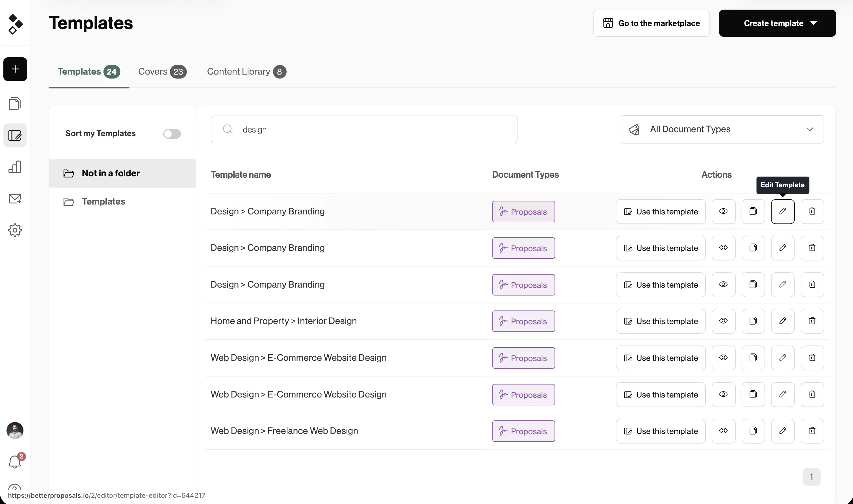The height and width of the screenshot is (504, 853).
Task: Delete the topmost Design > Company Branding template
Action: [812, 212]
